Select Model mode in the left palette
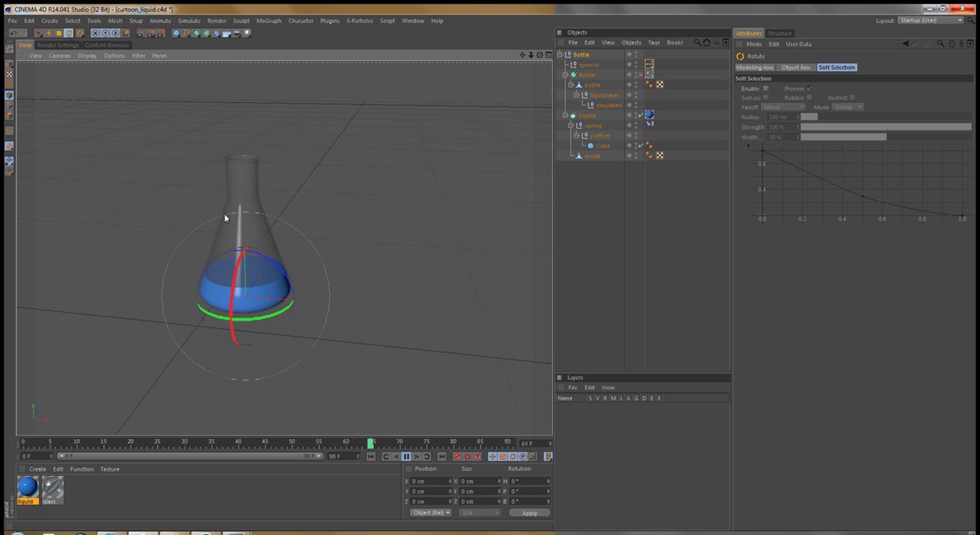This screenshot has height=535, width=980. tap(9, 65)
